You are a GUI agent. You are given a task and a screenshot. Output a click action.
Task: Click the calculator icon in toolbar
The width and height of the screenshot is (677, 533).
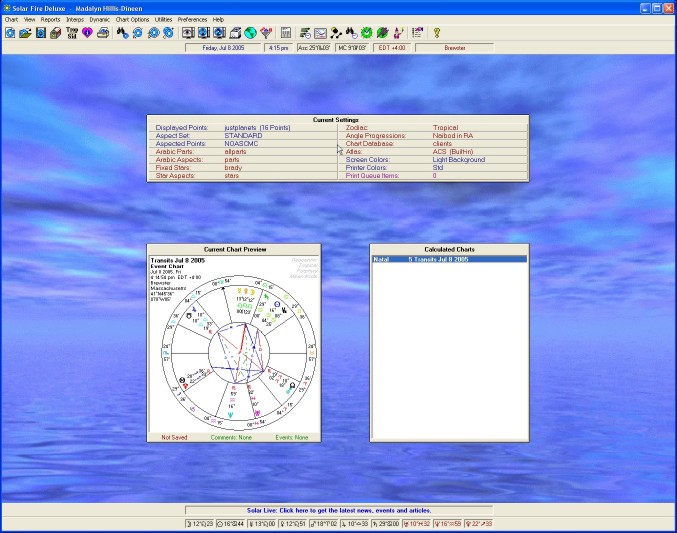[286, 33]
